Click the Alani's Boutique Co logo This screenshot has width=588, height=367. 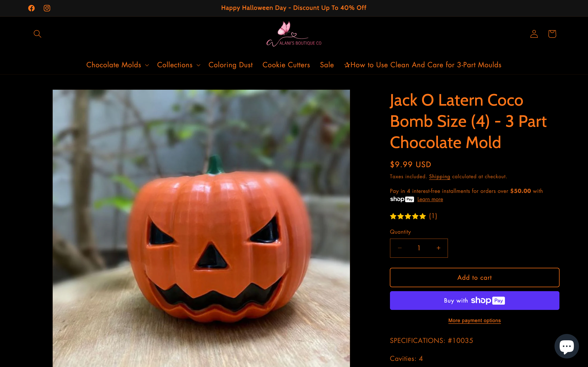pyautogui.click(x=294, y=34)
